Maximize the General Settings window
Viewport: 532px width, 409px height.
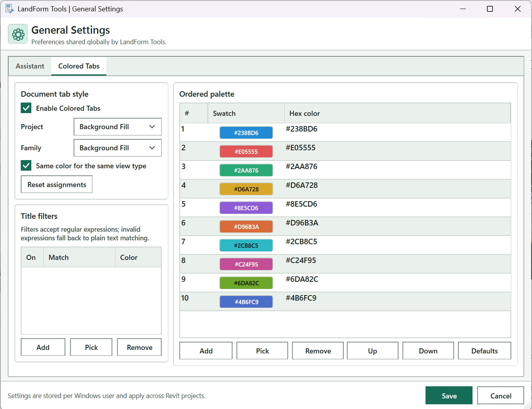point(490,9)
